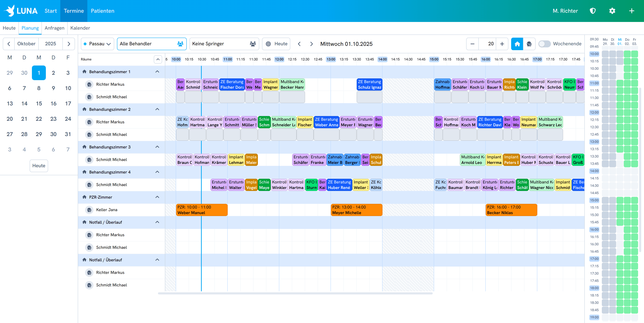Click Richter Markus avatar in Behandlungszimmer 2
This screenshot has width=644, height=323.
89,122
